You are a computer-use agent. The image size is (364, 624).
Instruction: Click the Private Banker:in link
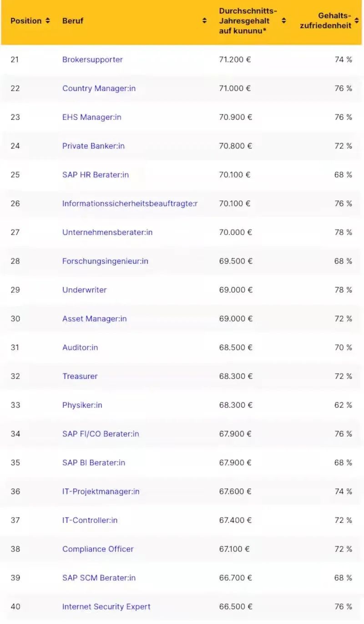[93, 146]
